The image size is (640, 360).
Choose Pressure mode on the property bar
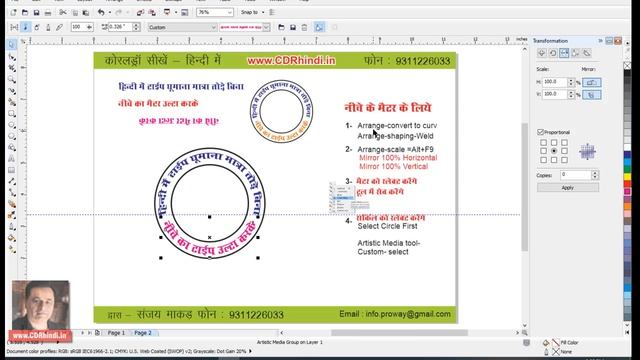coord(60,27)
